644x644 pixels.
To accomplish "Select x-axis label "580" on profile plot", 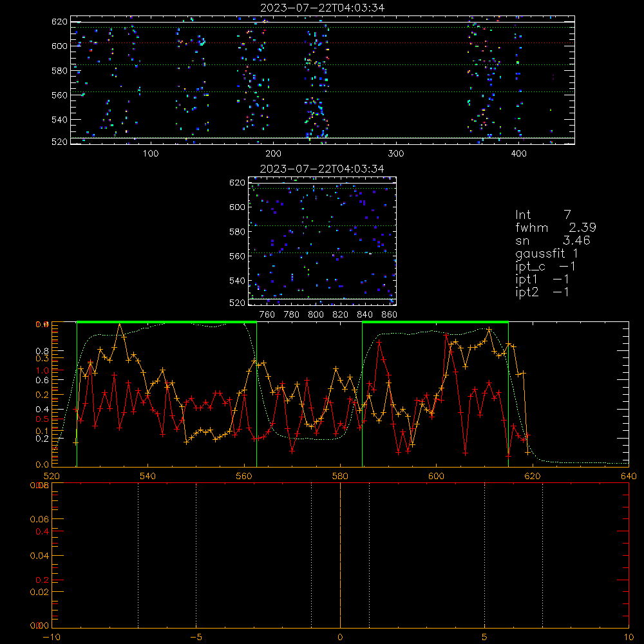I will click(x=340, y=476).
